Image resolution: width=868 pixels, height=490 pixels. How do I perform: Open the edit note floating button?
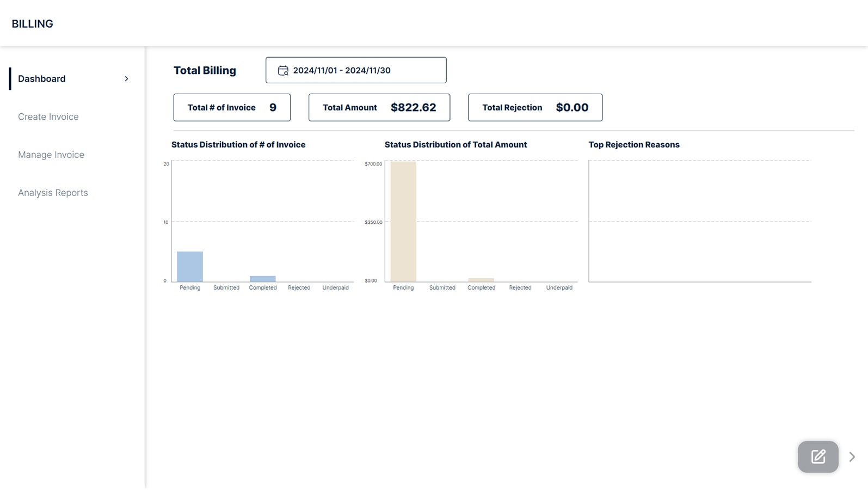coord(818,456)
